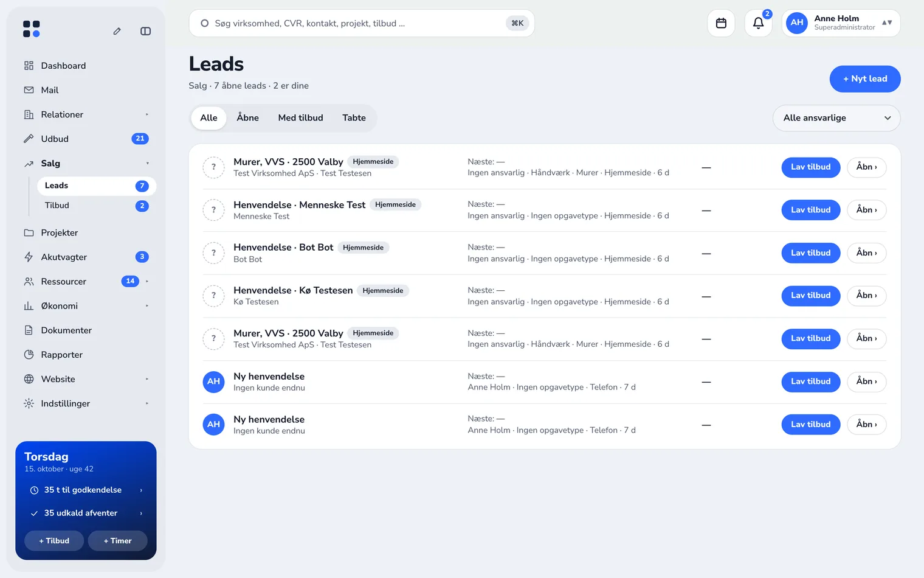Expand the Økonomi sidebar section
Screen dimensions: 924x578
147,306
